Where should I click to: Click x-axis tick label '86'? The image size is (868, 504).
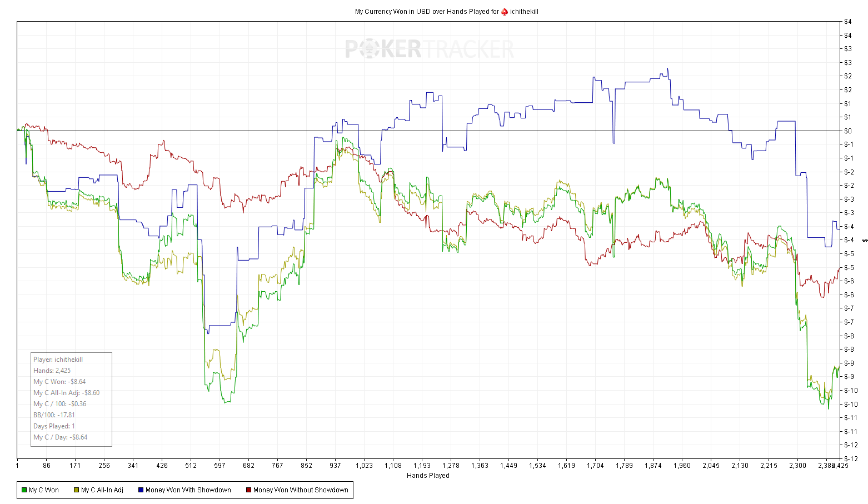coord(47,466)
